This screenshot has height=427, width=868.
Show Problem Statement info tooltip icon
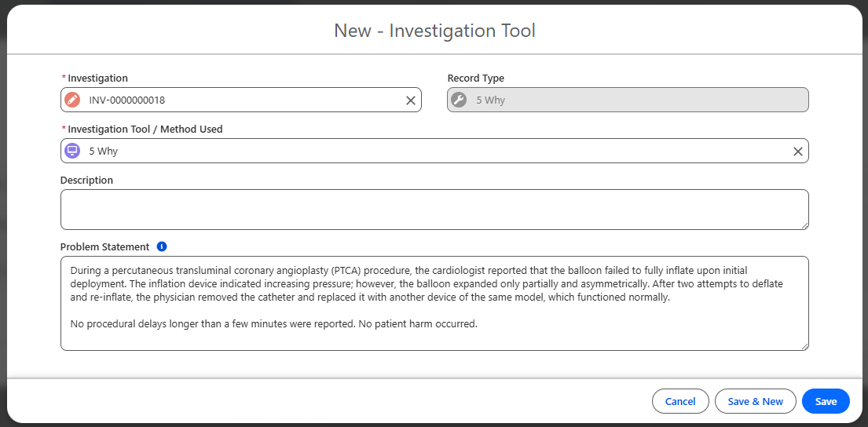coord(162,246)
